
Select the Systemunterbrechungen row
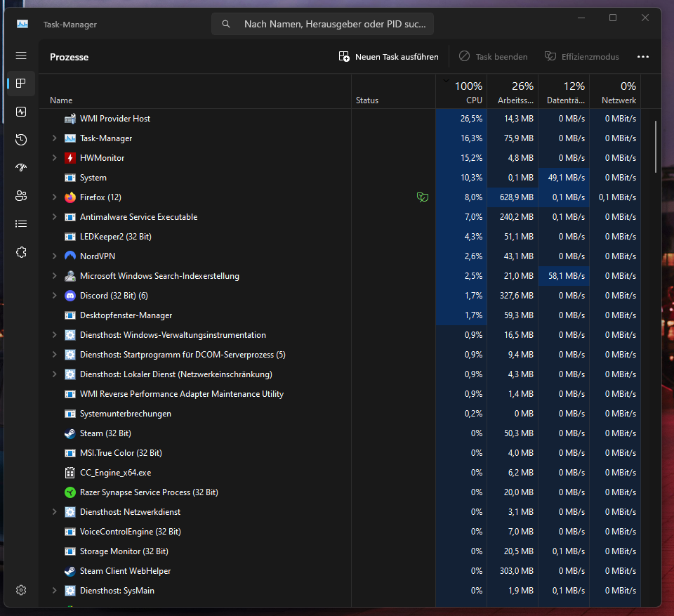pyautogui.click(x=340, y=414)
